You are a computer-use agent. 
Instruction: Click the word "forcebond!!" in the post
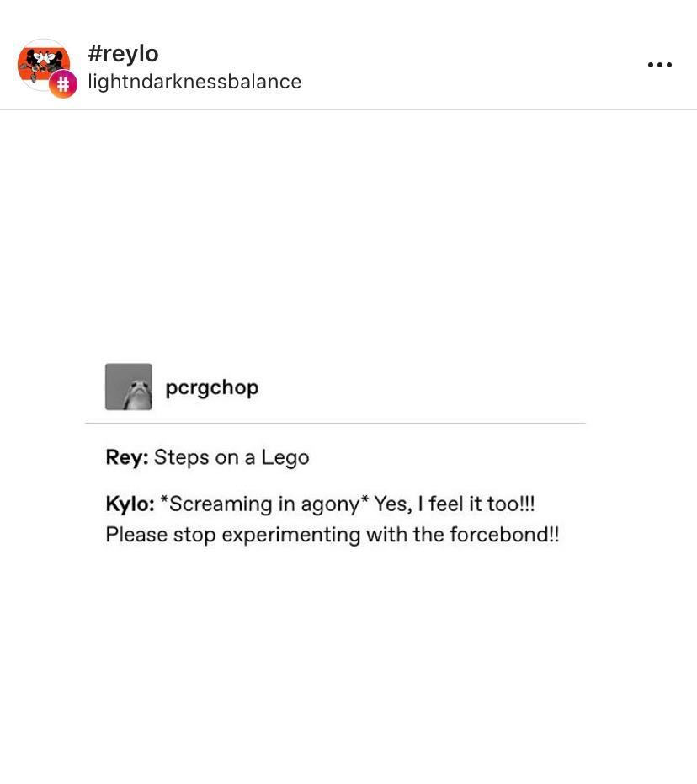pos(504,535)
